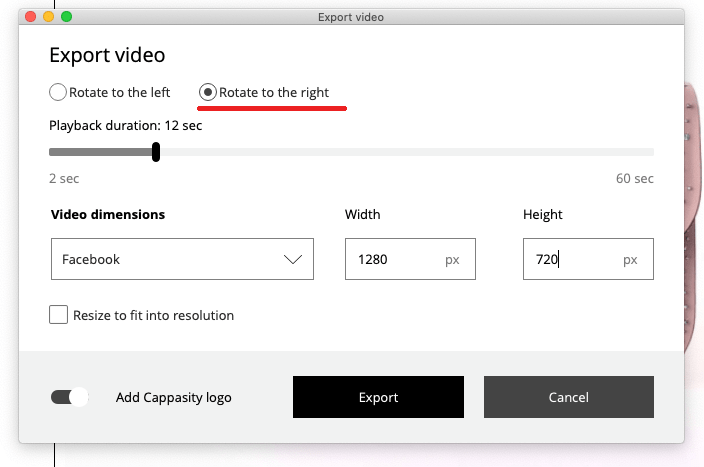The width and height of the screenshot is (704, 467).
Task: Toggle the Add Cappasity logo switch
Action: 70,397
